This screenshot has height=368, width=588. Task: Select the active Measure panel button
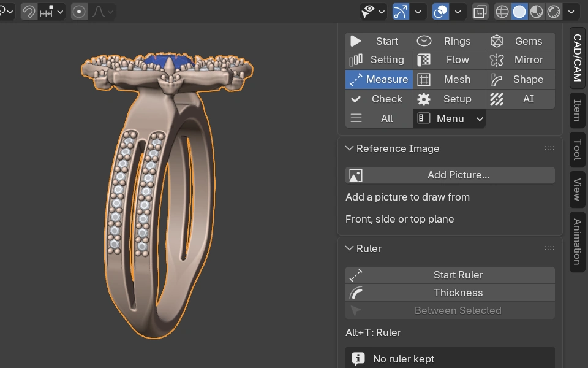[379, 79]
